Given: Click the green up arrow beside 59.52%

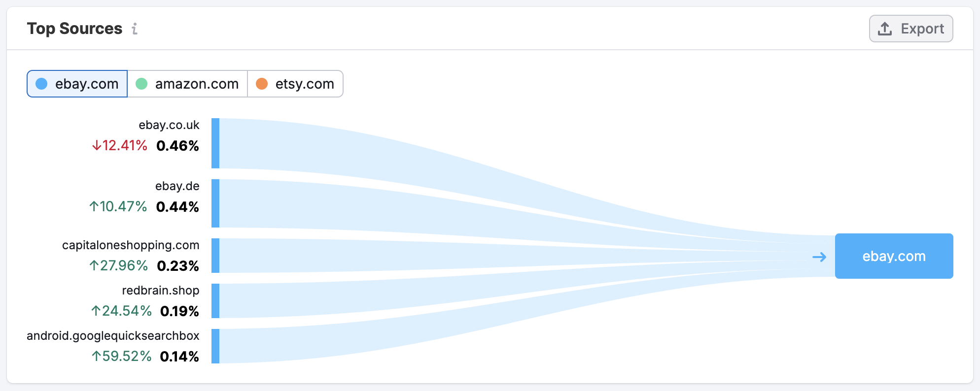Looking at the screenshot, I should coord(97,356).
